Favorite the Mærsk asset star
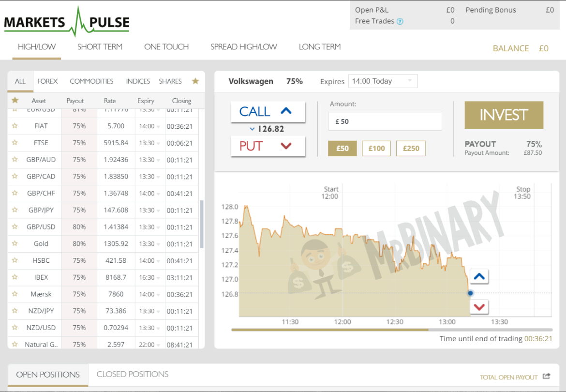566x392 pixels. tap(15, 293)
